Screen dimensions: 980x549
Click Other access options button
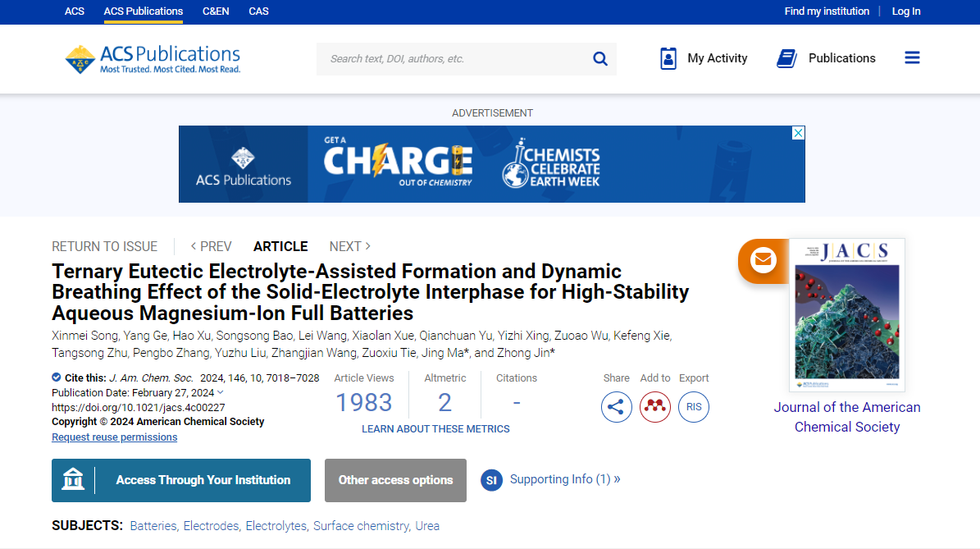coord(395,480)
